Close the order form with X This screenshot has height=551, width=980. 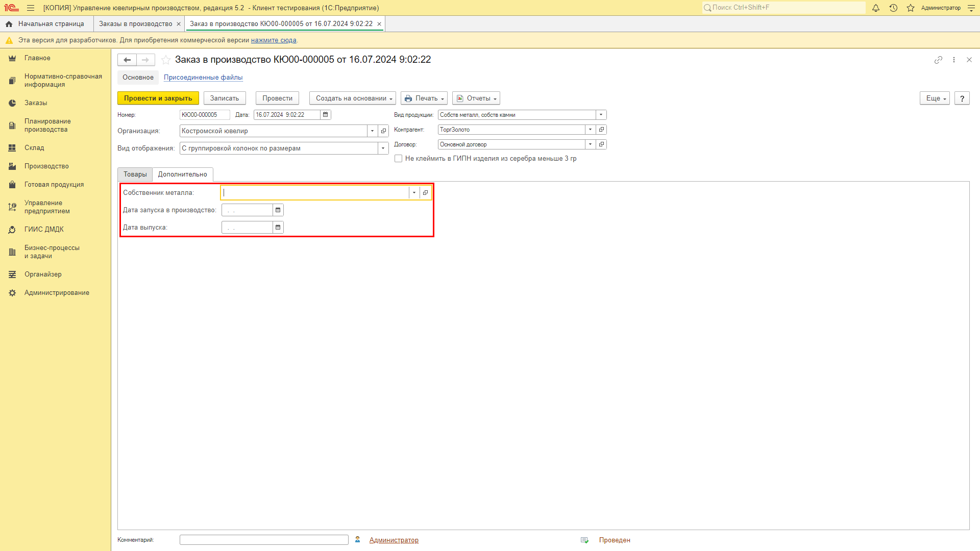[969, 60]
